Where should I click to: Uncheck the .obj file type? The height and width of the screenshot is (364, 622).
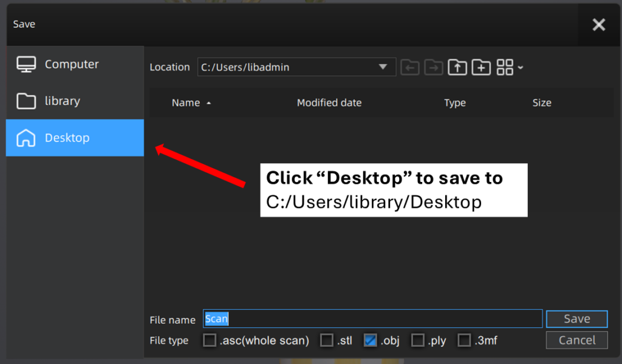[371, 340]
